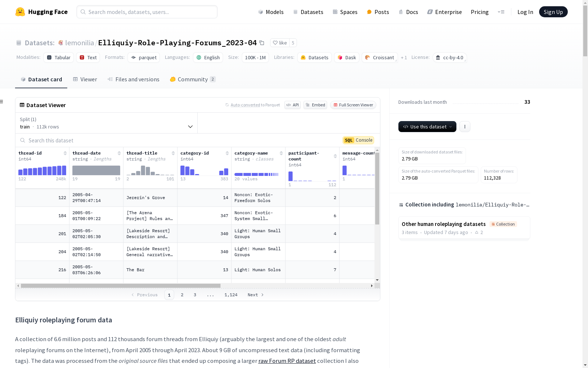Image resolution: width=588 pixels, height=368 pixels.
Task: Open the raw Forum RP dataset link
Action: pyautogui.click(x=287, y=361)
